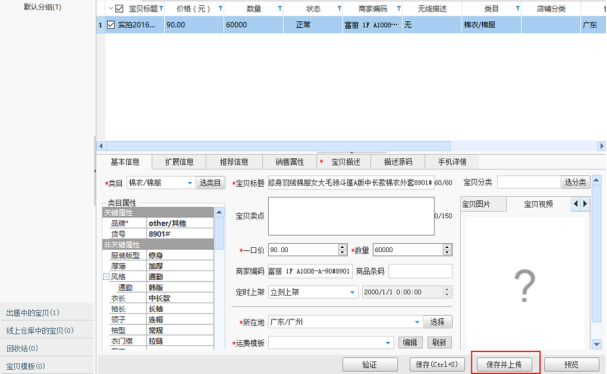This screenshot has height=374, width=607.
Task: Adjust the 数量 60000 spinner arrows
Action: pyautogui.click(x=447, y=250)
